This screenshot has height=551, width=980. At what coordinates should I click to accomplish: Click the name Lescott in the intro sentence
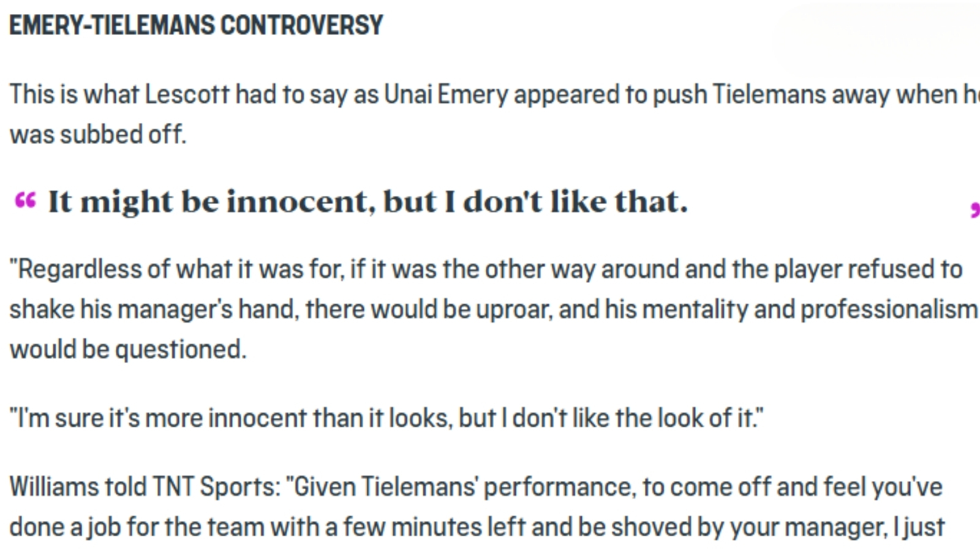tap(187, 95)
